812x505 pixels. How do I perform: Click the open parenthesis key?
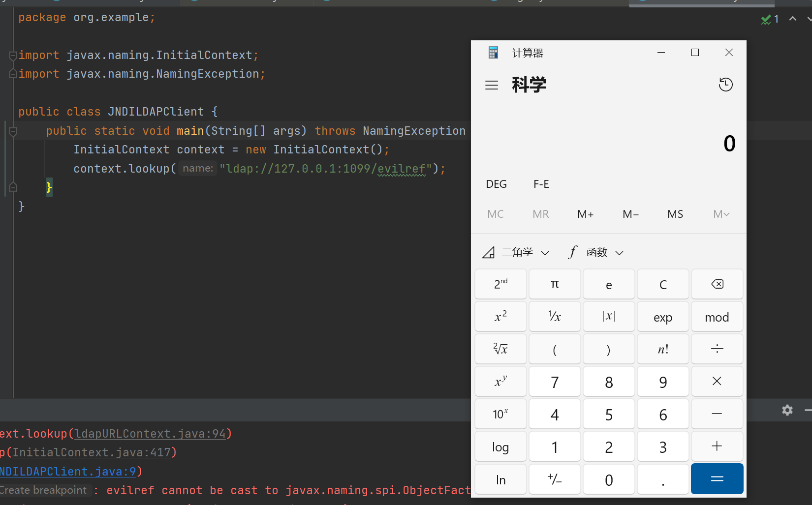(555, 349)
